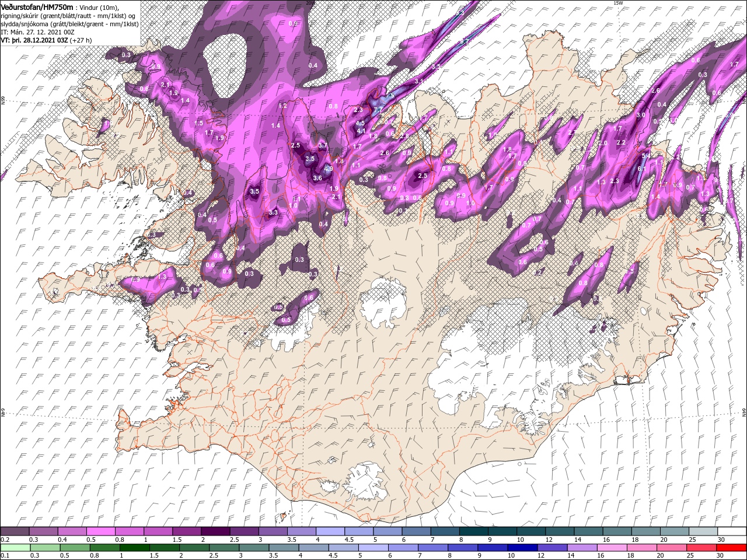Select upper legend swatch between 0.3 and 0.4

pos(43,531)
